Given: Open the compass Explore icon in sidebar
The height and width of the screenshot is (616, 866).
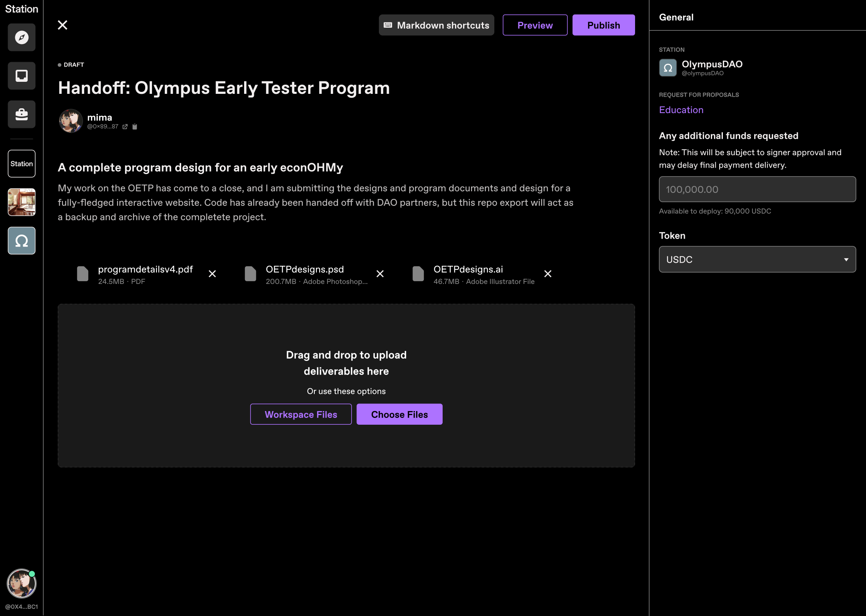Looking at the screenshot, I should pyautogui.click(x=22, y=37).
